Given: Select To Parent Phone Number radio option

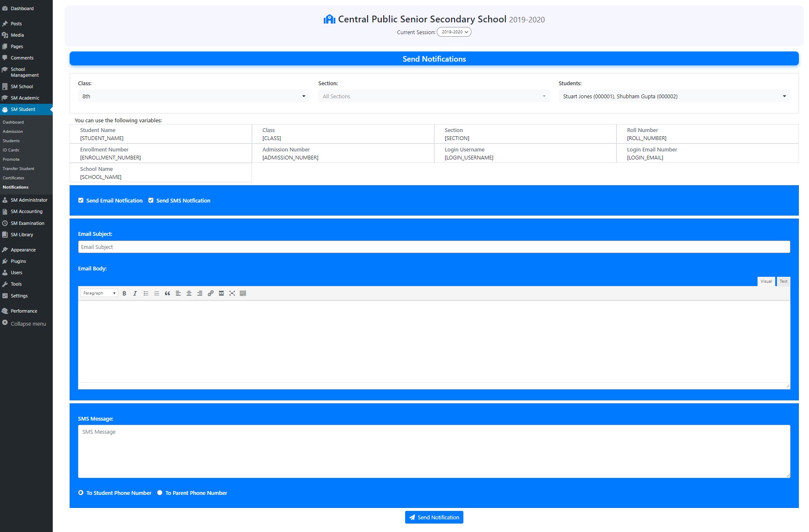Looking at the screenshot, I should pos(160,493).
